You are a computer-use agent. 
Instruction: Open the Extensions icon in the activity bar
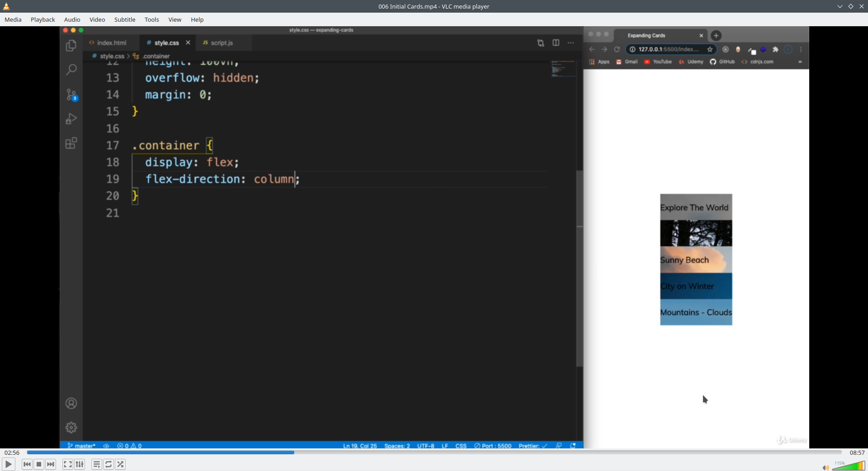click(71, 143)
